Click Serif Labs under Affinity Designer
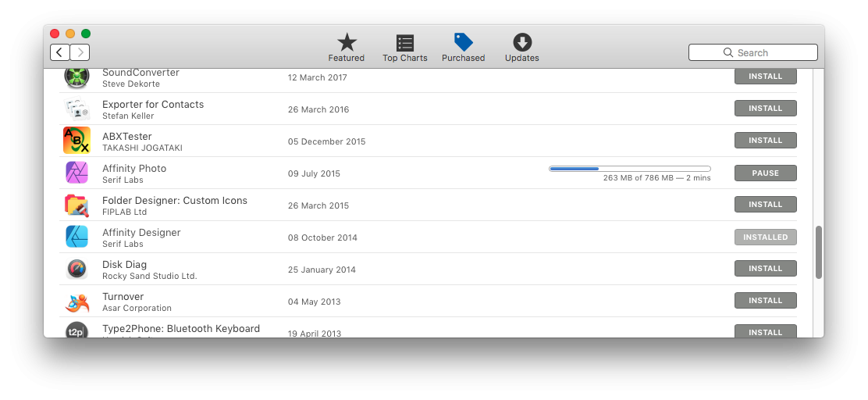868x400 pixels. 123,245
